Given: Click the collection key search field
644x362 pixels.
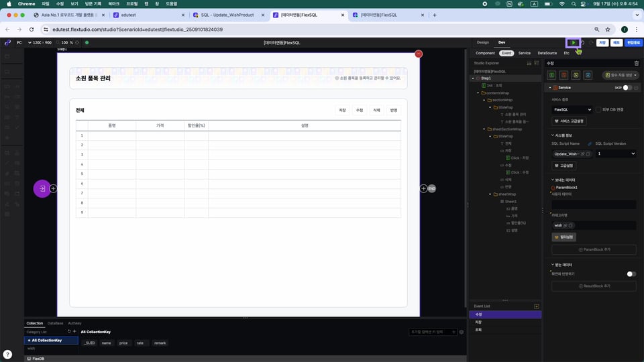Looking at the screenshot, I should click(x=433, y=332).
